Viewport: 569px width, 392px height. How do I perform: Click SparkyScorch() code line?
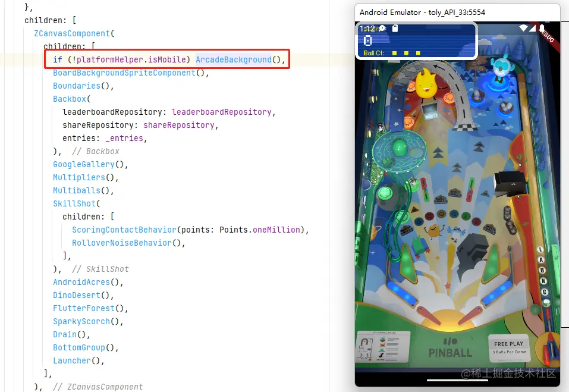(x=88, y=321)
